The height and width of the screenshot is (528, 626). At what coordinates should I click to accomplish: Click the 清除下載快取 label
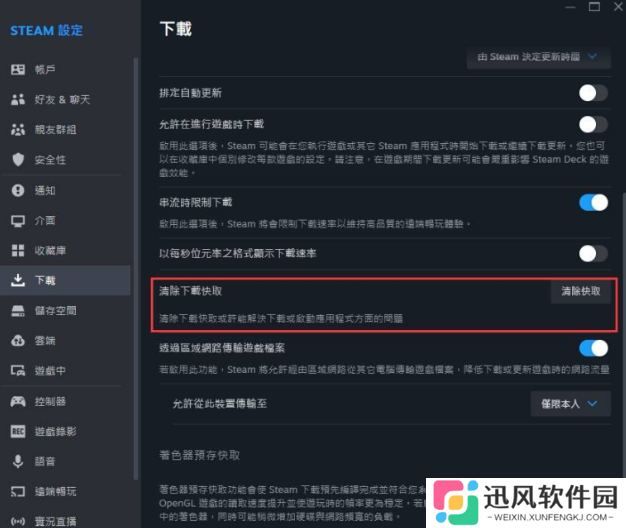point(190,291)
